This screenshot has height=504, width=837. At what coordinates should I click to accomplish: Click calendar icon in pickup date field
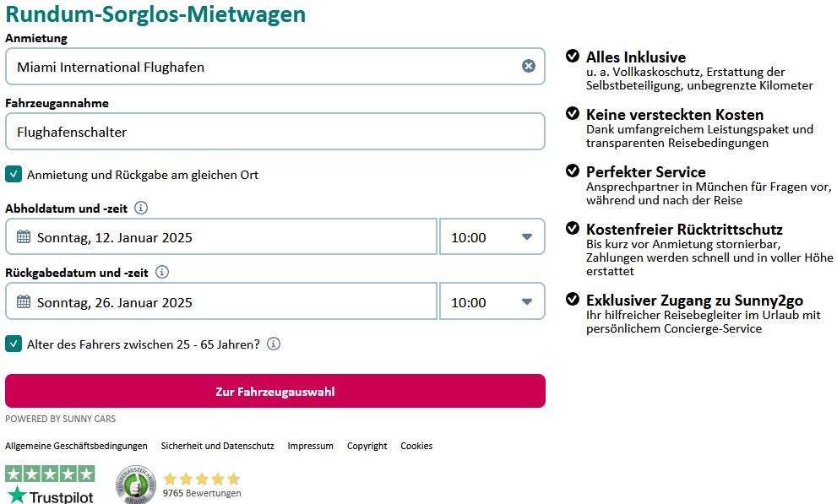click(24, 236)
